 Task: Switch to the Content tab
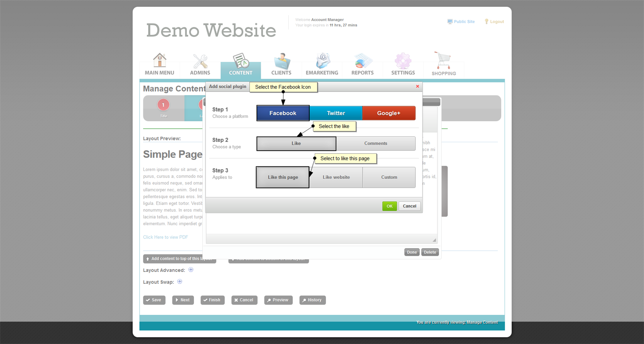(241, 65)
